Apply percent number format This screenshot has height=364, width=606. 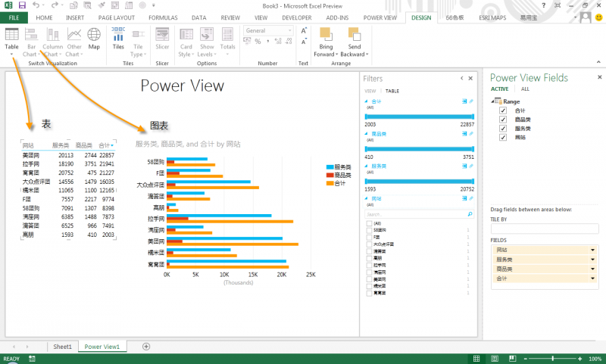258,42
